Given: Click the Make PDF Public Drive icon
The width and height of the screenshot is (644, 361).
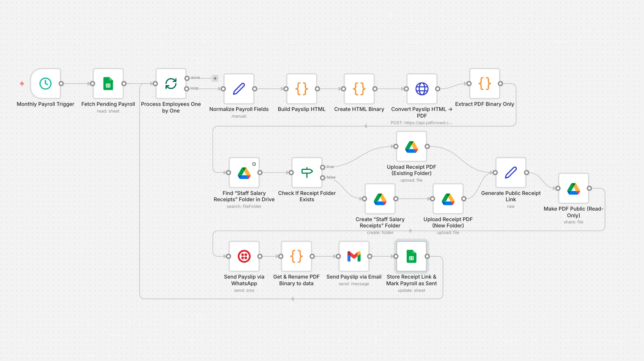Looking at the screenshot, I should point(573,188).
